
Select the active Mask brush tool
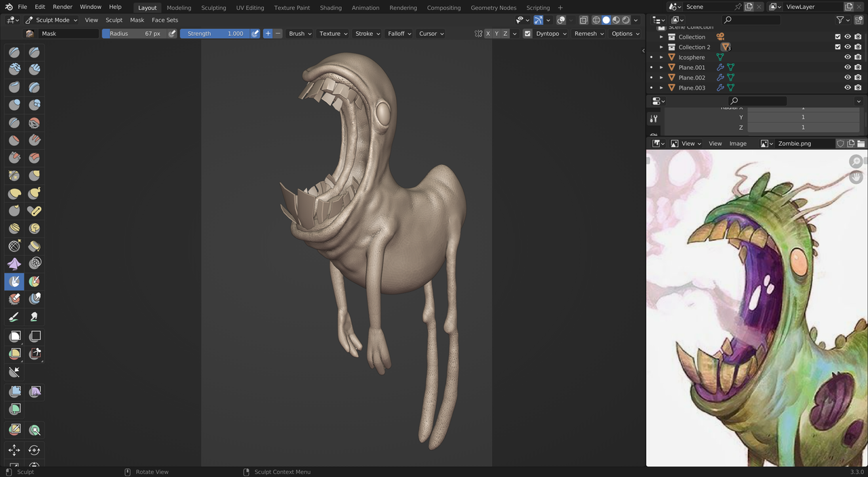pyautogui.click(x=14, y=281)
